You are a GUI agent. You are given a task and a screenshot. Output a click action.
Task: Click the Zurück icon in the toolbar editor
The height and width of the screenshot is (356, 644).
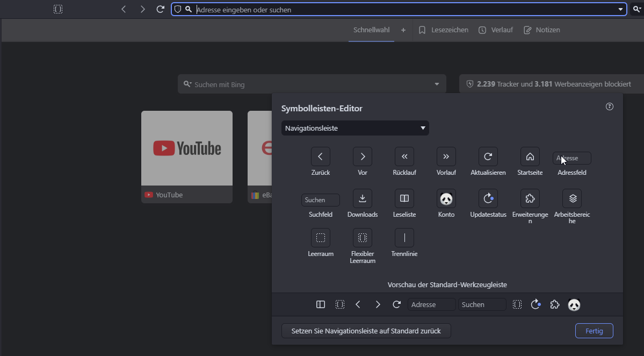(x=320, y=156)
